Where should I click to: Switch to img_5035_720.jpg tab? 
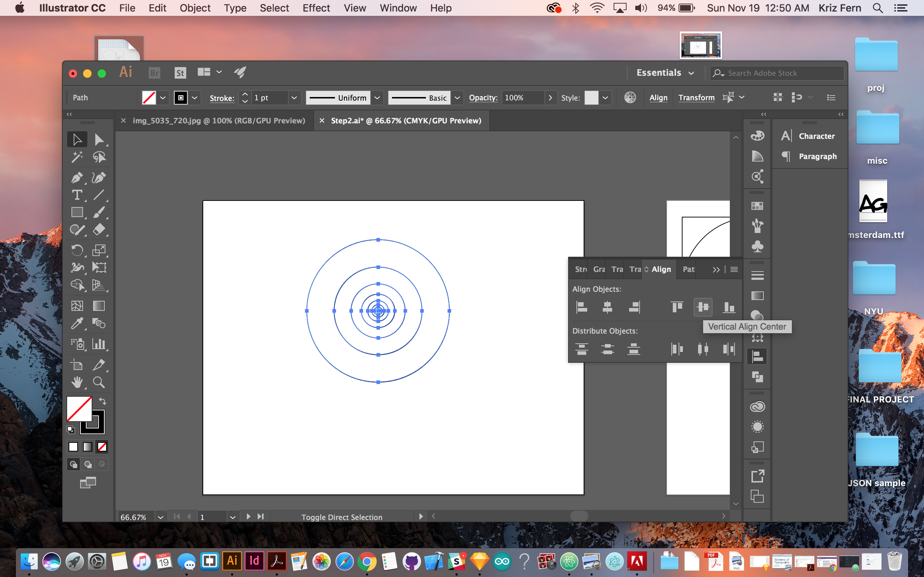219,120
